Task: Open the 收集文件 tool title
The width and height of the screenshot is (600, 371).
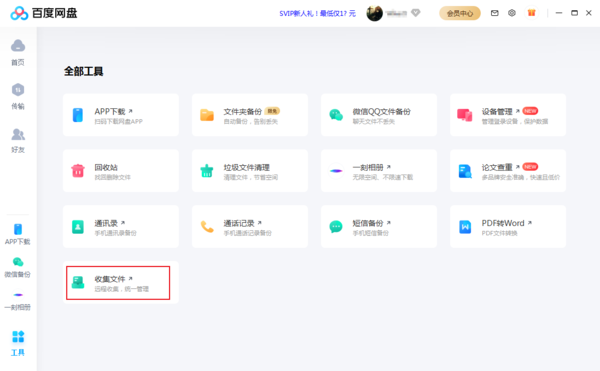Action: tap(110, 279)
